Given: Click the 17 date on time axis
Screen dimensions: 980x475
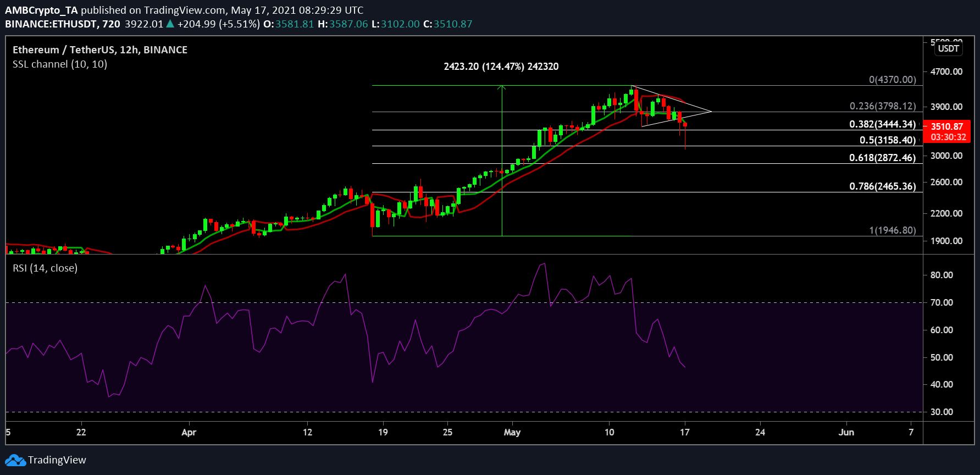Looking at the screenshot, I should coord(685,432).
